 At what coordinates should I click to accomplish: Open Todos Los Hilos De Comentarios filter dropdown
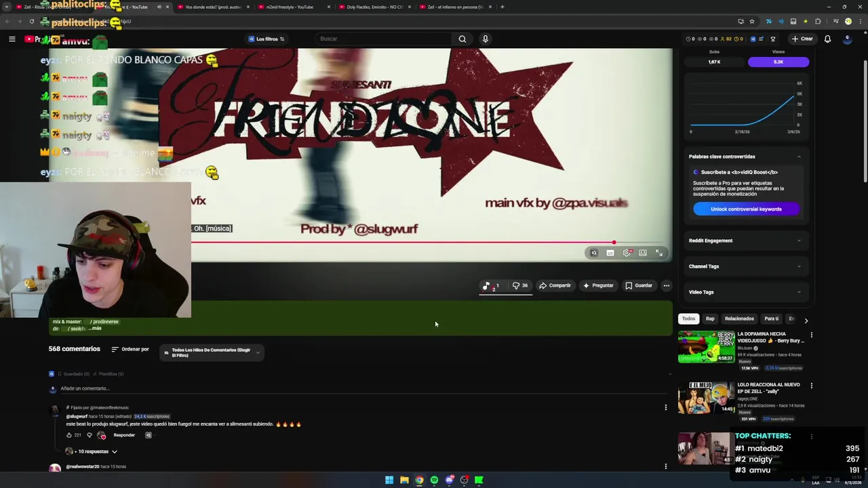pos(212,352)
